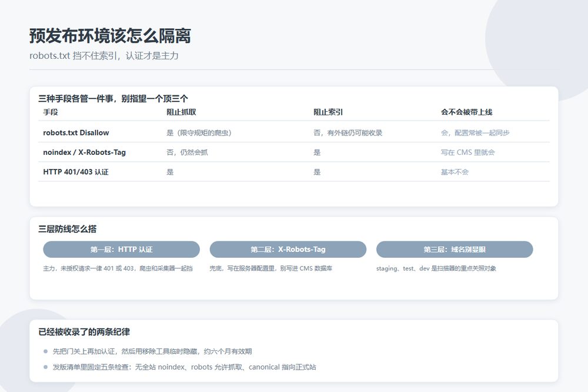Click heading 三层防线怎么搭
Image resolution: width=588 pixels, height=392 pixels.
click(68, 229)
